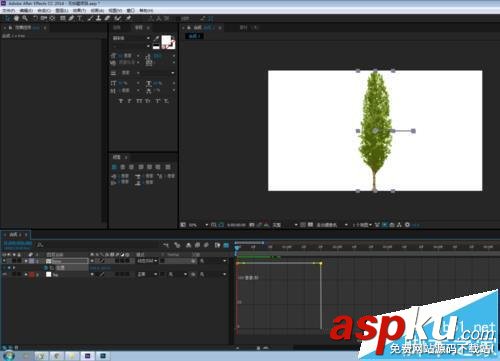Click the viewer current time display
The height and width of the screenshot is (361, 500).
pos(236,225)
